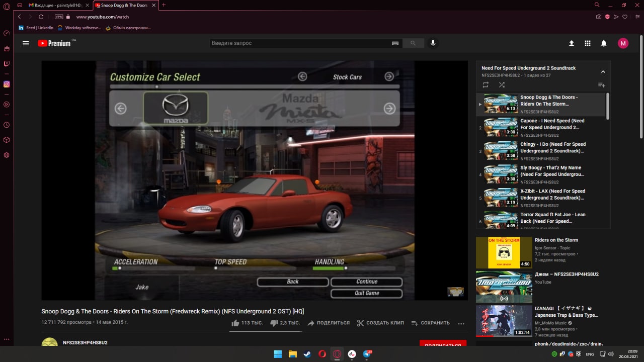
Task: Add page to bookmarks heart icon
Action: click(625, 17)
